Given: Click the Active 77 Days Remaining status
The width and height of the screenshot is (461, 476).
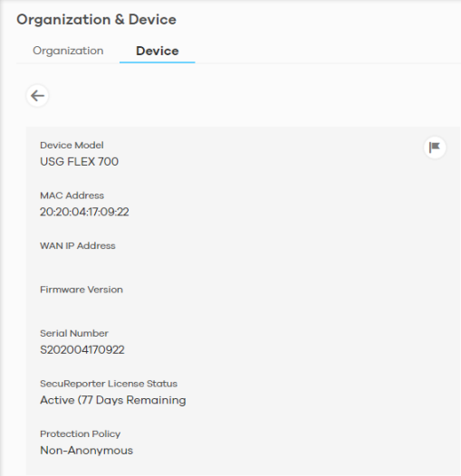Looking at the screenshot, I should 113,400.
